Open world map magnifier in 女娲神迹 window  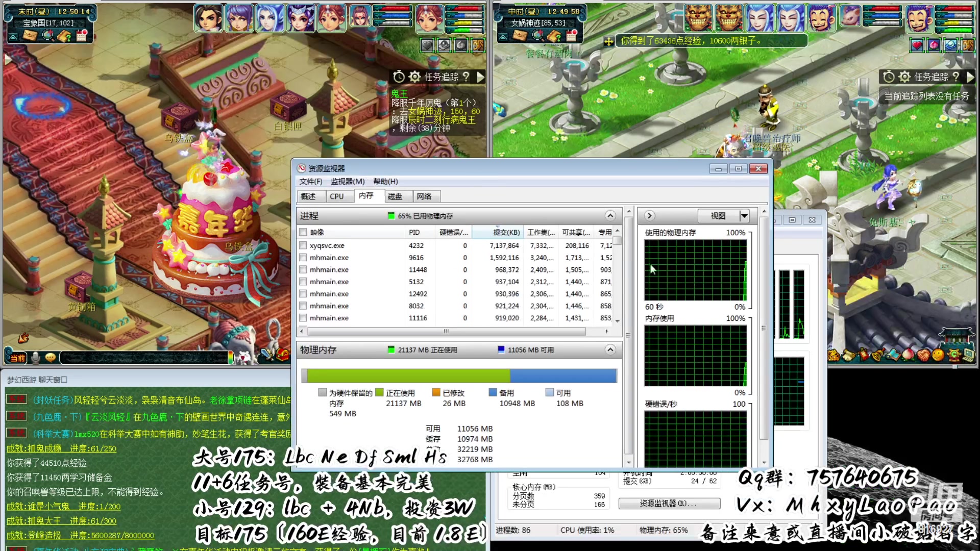click(x=537, y=35)
